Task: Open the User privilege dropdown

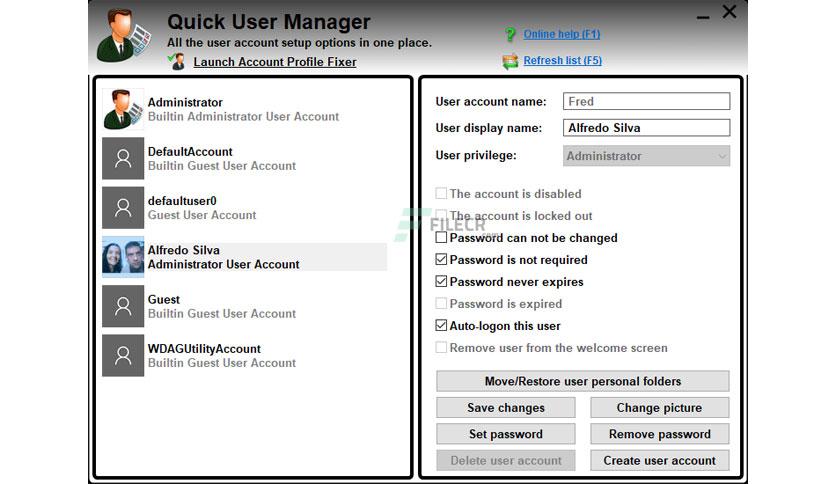Action: click(646, 156)
